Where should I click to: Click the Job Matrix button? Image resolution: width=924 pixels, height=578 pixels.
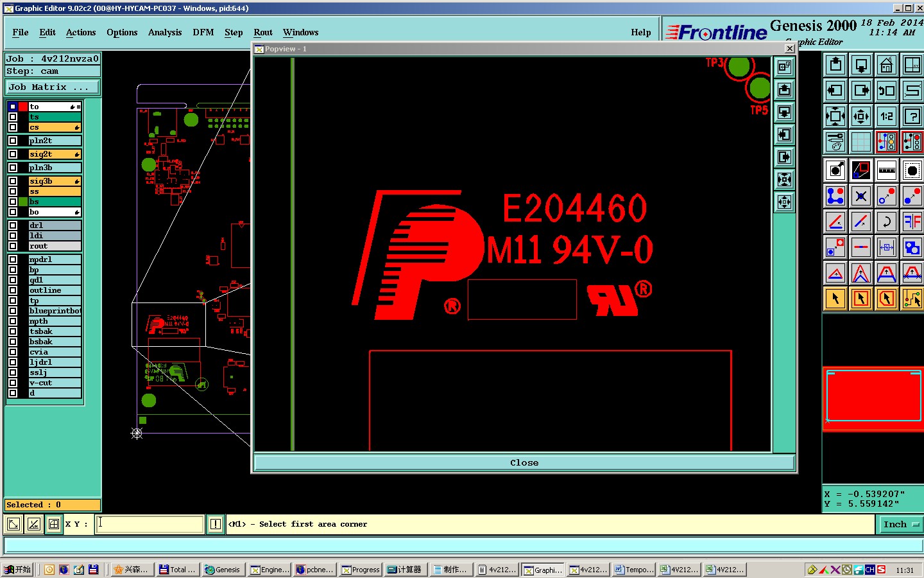click(x=53, y=87)
